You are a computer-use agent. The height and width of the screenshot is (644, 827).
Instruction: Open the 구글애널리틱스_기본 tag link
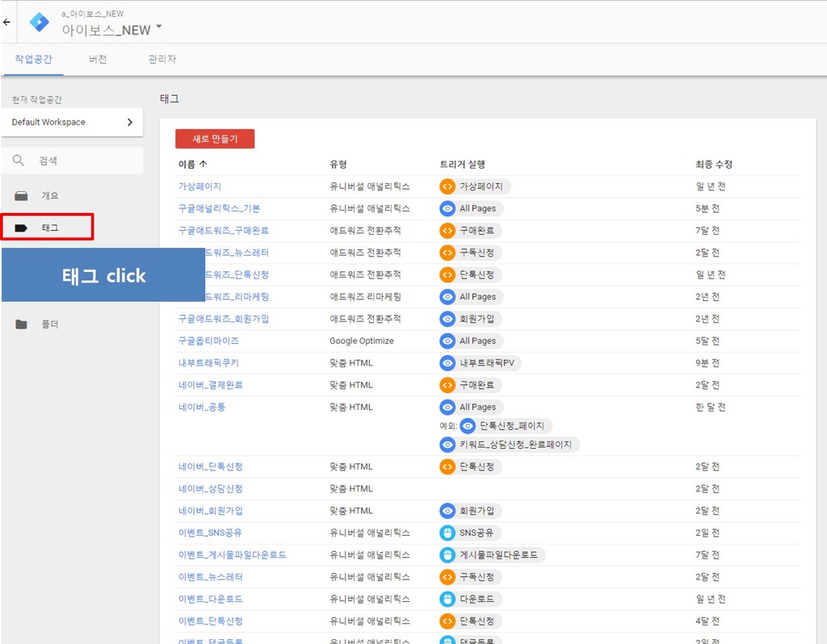(220, 208)
